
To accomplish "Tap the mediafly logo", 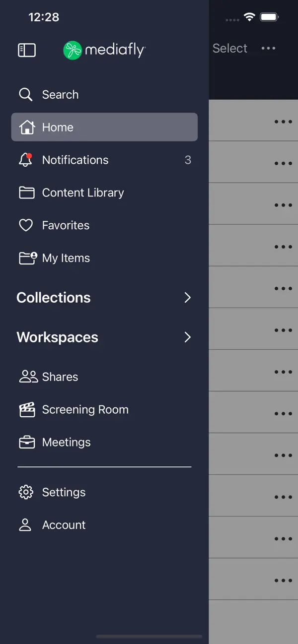I will click(104, 50).
